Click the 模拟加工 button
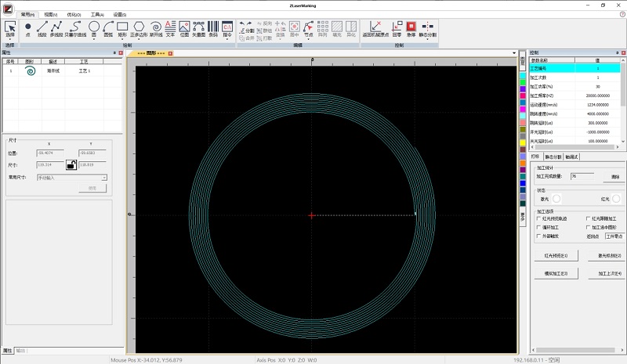This screenshot has width=627, height=364. (556, 273)
